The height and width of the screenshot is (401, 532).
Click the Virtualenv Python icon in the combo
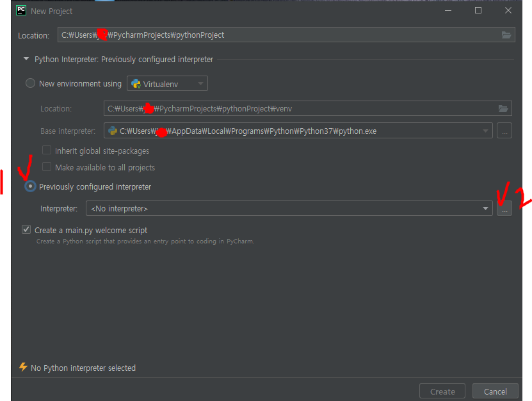pos(136,83)
